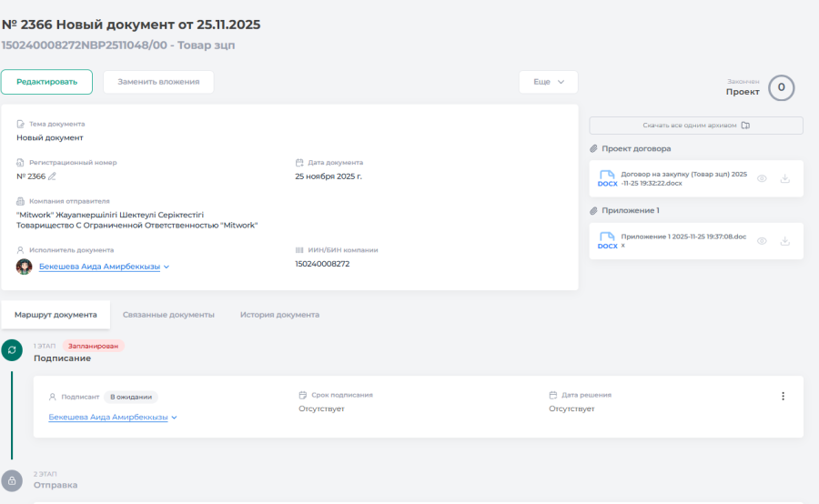Click the Заменить вложения button
819x504 pixels.
[x=158, y=82]
